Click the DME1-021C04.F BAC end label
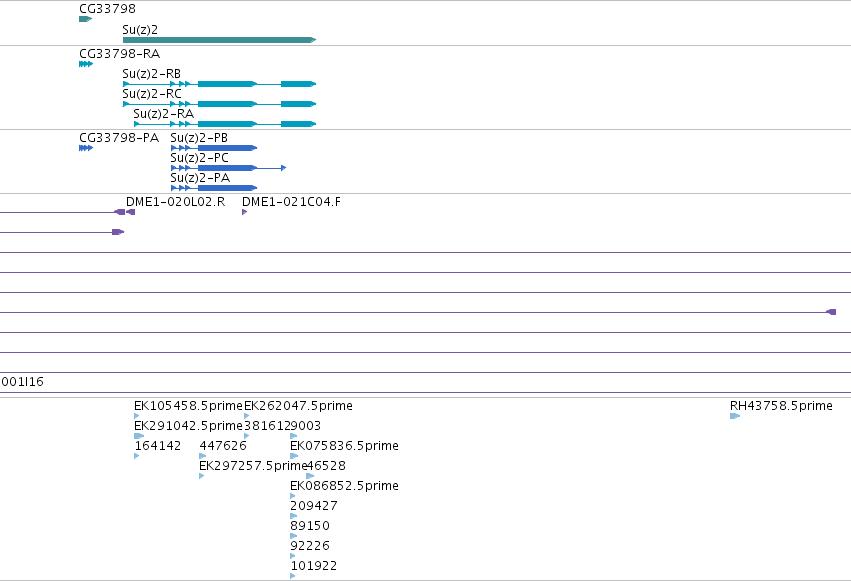851x581 pixels. click(x=291, y=202)
